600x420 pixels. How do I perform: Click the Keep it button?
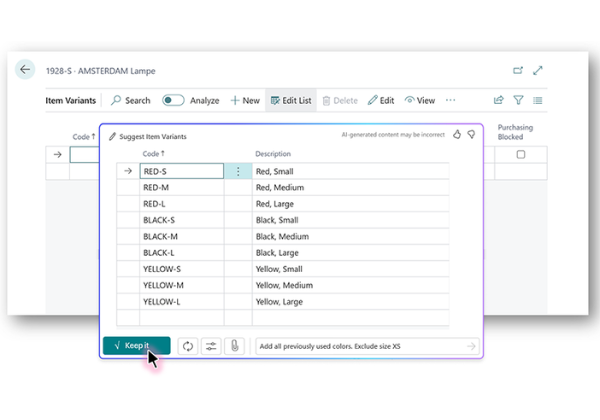[x=136, y=346]
